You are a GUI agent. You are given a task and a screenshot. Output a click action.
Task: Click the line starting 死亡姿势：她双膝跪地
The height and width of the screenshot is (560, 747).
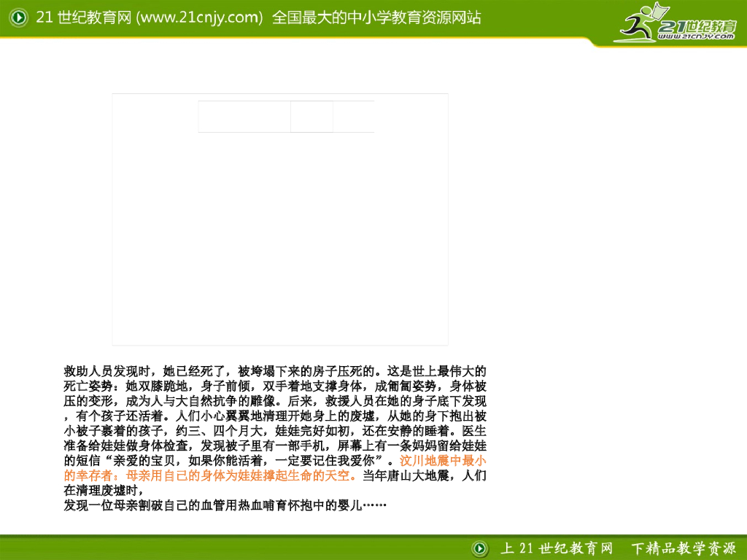[275, 386]
